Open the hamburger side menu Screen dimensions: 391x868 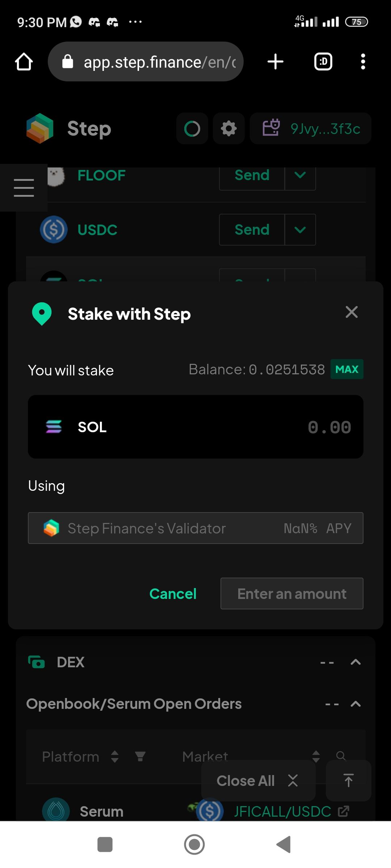click(24, 188)
